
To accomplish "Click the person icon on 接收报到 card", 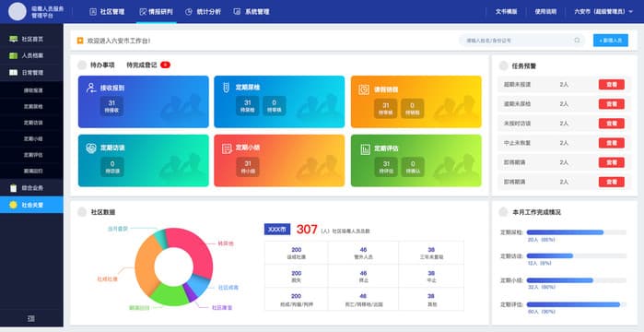I will coord(91,88).
